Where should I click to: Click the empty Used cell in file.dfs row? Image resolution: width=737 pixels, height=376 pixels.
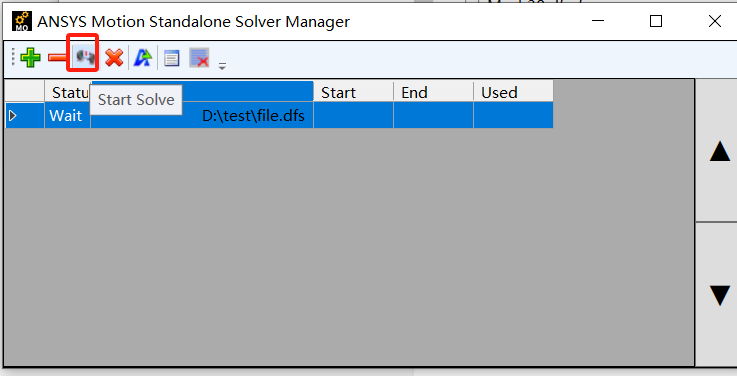click(513, 115)
